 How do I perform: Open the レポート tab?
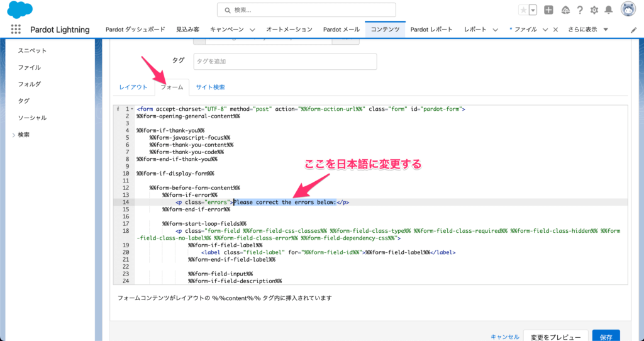(x=475, y=29)
